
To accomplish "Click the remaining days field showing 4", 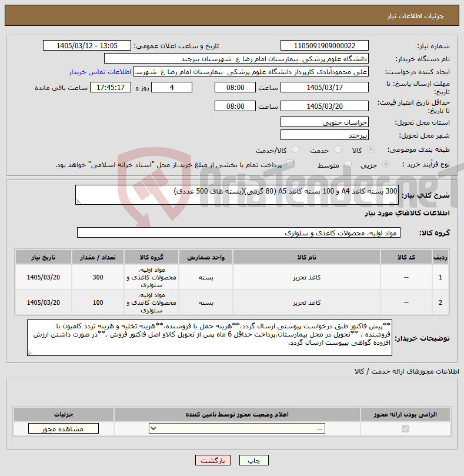I will point(172,88).
